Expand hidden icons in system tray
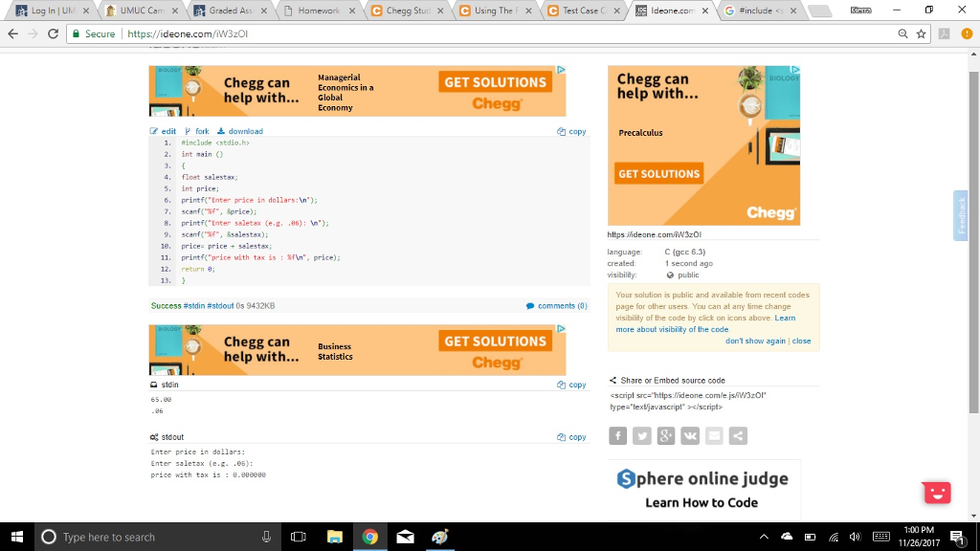Image resolution: width=980 pixels, height=551 pixels. (x=763, y=537)
